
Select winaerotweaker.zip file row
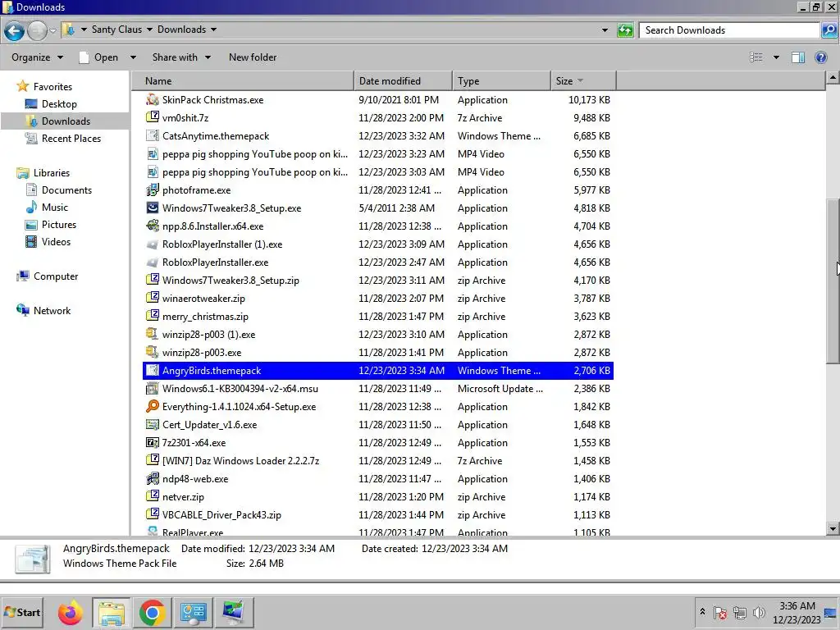pyautogui.click(x=377, y=299)
